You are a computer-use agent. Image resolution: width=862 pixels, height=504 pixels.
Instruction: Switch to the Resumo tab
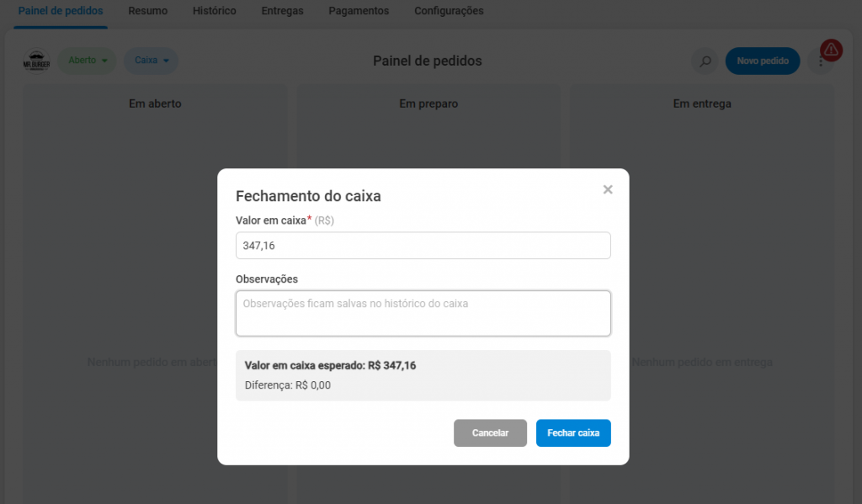(x=147, y=11)
